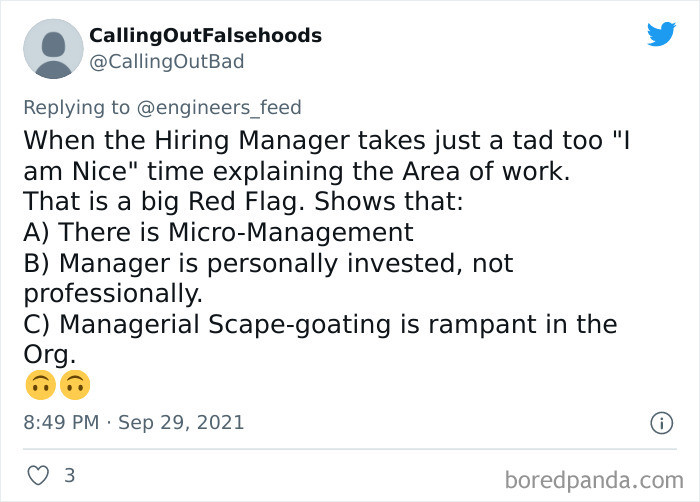Viewport: 700px width, 502px height.
Task: Click the "C) Managerial Scape-goating" line
Action: pos(320,324)
